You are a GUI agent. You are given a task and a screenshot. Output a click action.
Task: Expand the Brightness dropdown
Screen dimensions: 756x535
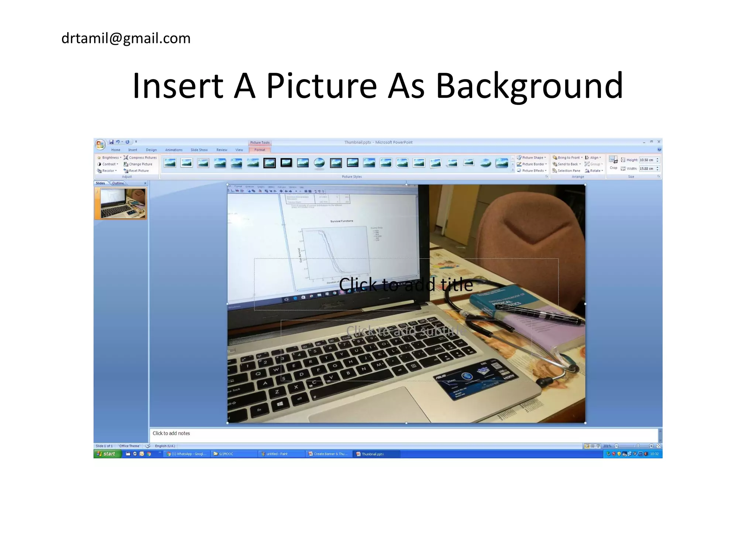109,158
